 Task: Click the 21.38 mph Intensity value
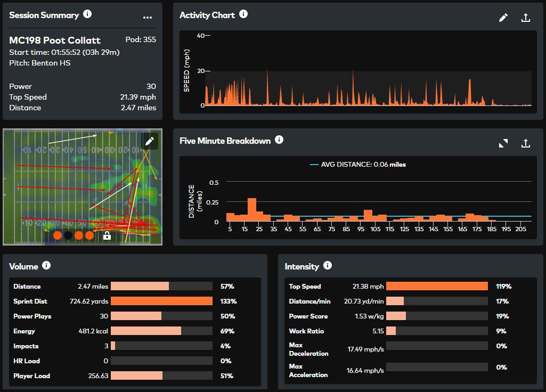tap(368, 286)
